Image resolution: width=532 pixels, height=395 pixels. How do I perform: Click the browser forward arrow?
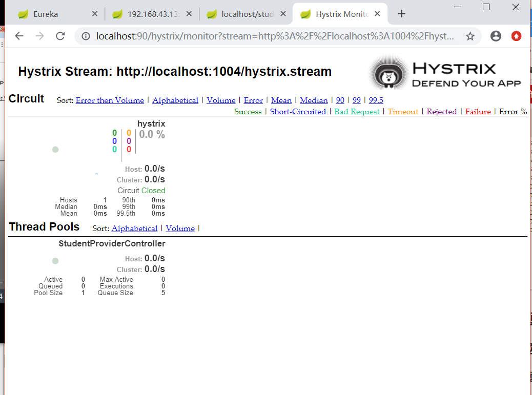point(39,36)
